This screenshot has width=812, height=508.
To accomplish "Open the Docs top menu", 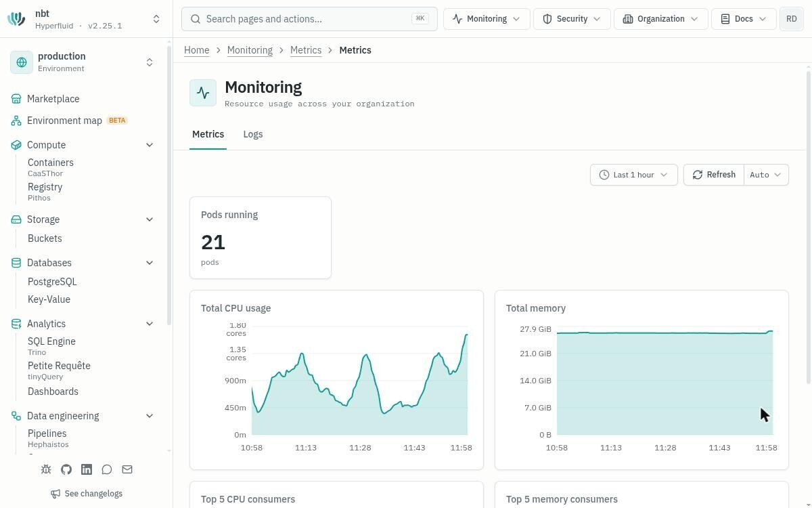I will pyautogui.click(x=744, y=19).
